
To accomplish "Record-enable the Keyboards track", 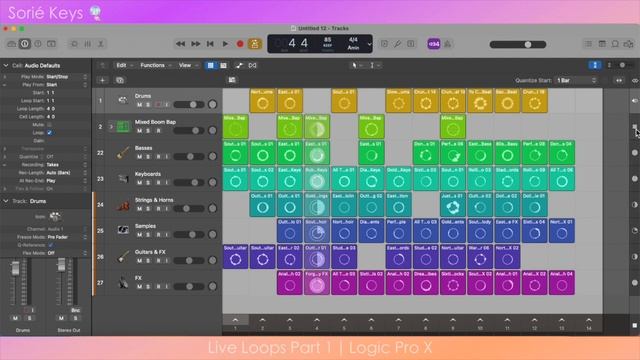I will coord(158,182).
